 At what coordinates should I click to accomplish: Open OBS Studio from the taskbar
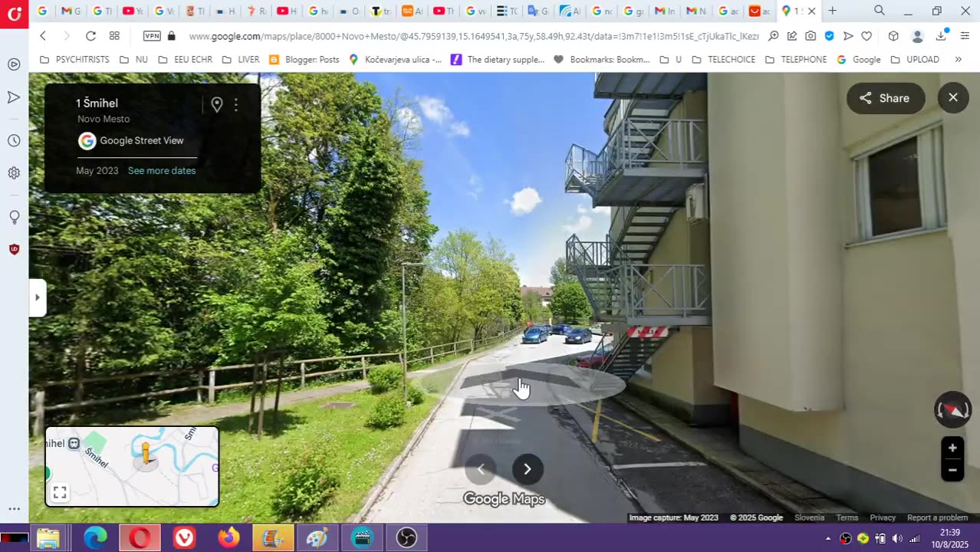click(x=406, y=538)
